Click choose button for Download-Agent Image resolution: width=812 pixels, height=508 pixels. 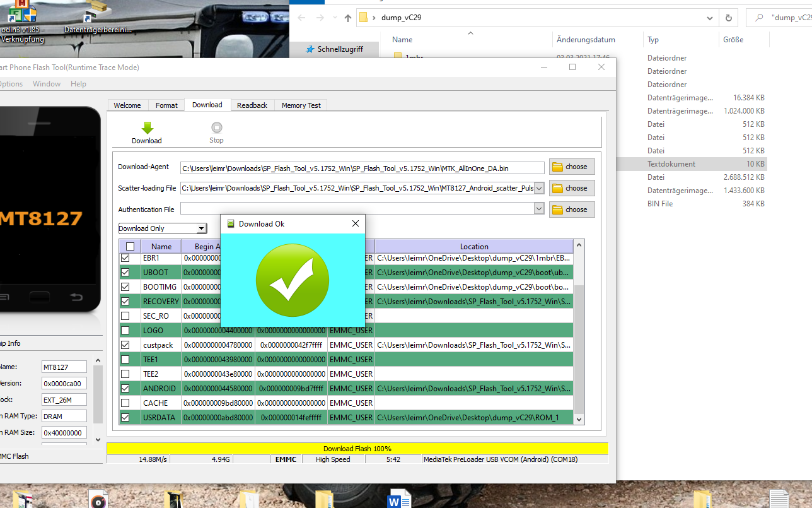pos(572,167)
